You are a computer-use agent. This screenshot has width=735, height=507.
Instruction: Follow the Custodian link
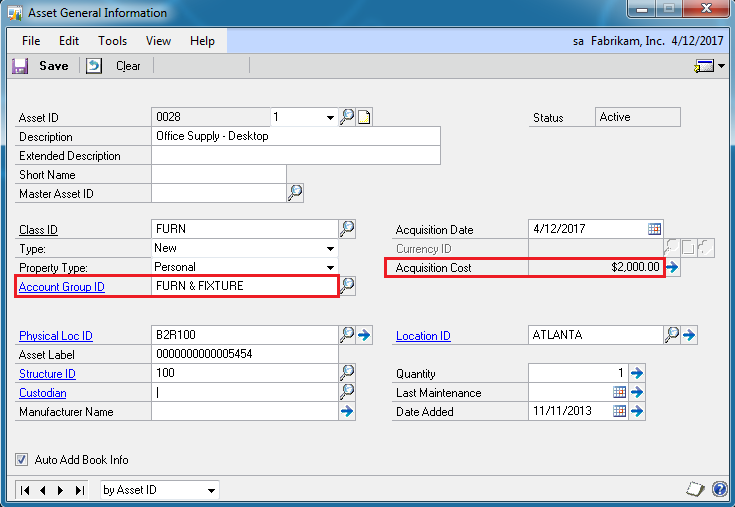(x=43, y=393)
